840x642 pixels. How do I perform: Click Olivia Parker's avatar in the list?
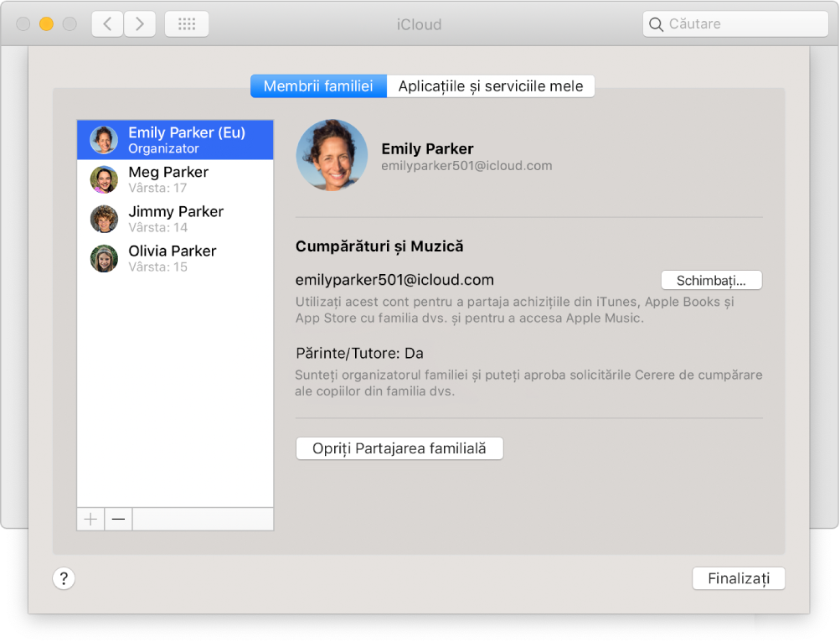104,258
